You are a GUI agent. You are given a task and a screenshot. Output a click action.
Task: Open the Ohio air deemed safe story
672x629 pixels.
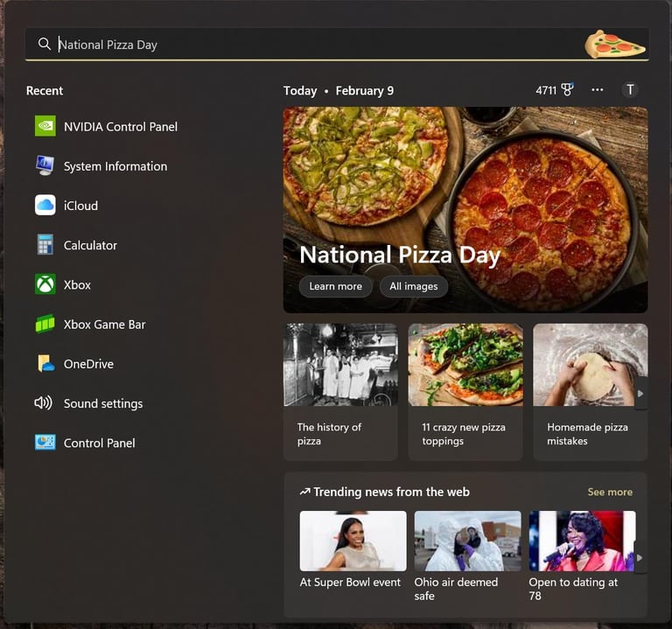[467, 557]
